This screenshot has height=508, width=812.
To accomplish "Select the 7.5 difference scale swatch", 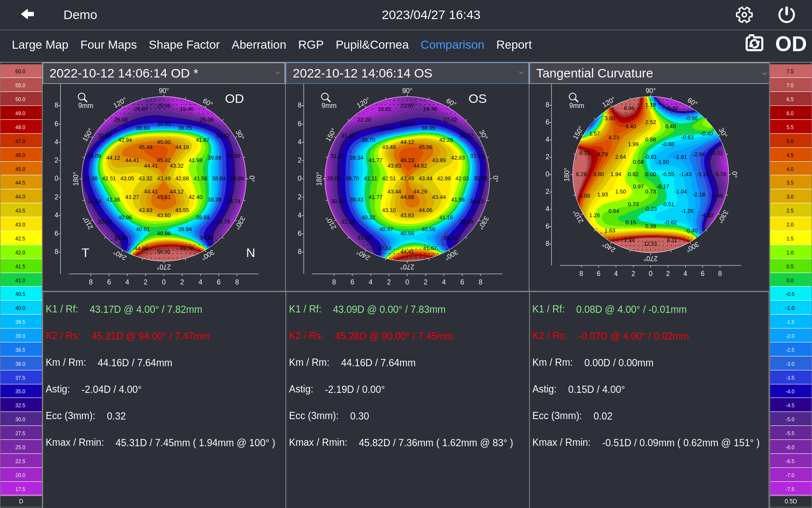I will coord(790,71).
